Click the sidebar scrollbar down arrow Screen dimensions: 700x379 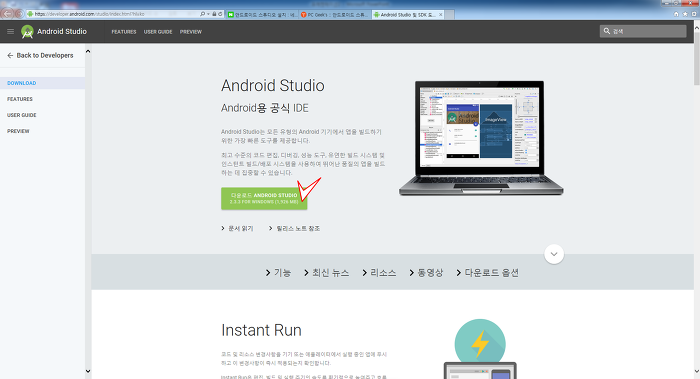coord(88,371)
